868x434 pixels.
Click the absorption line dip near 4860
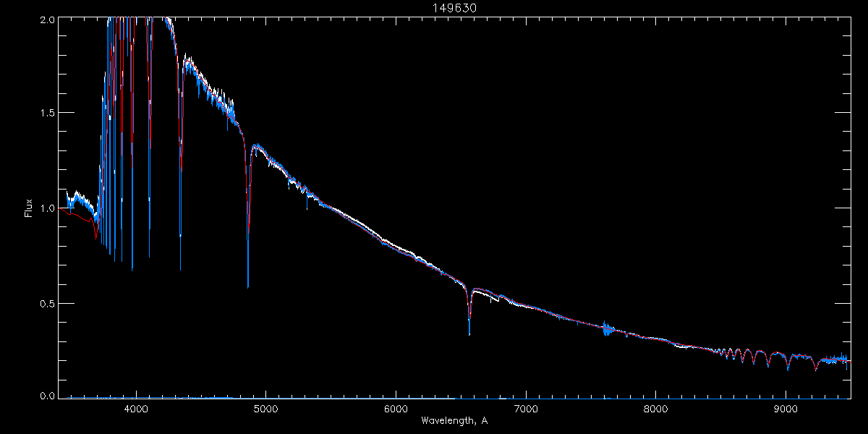coord(248,217)
